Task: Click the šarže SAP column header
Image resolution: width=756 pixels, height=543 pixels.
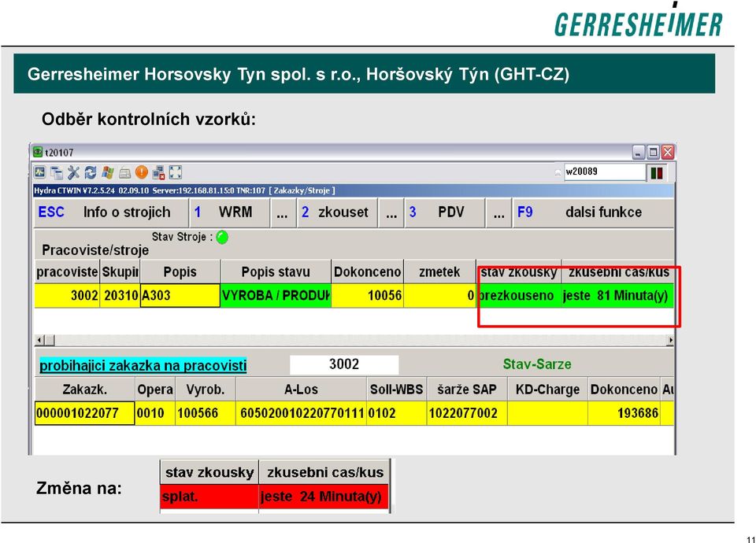Action: coord(467,390)
